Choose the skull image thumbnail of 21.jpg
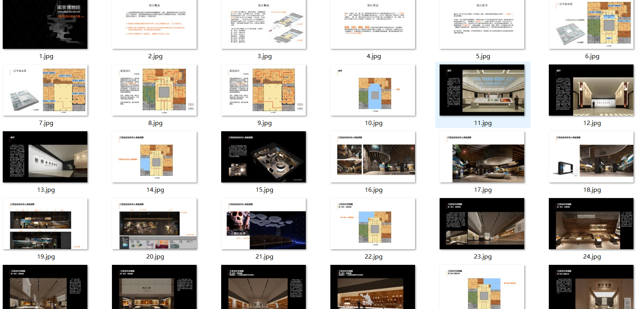Screen dimensions: 644x309 pos(264,224)
